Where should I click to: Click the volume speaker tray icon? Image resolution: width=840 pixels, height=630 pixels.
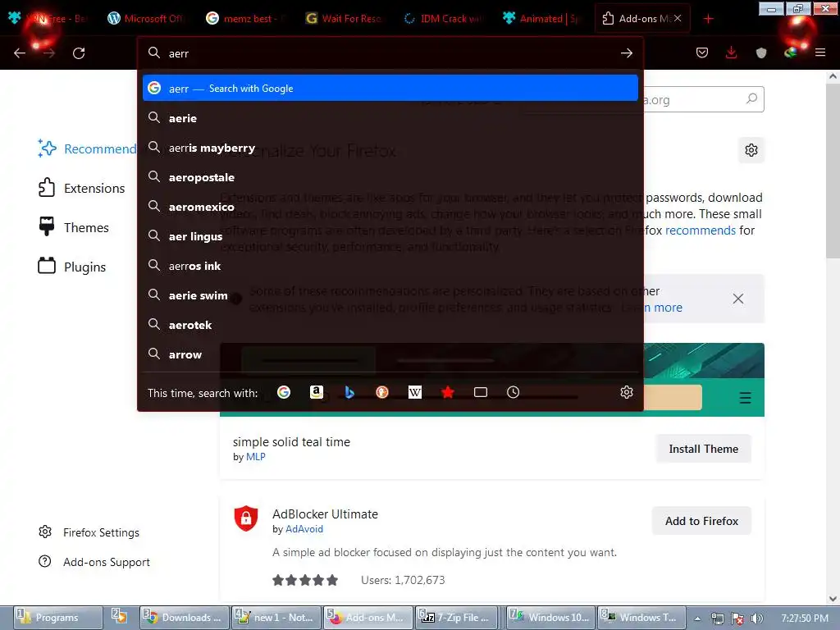pos(756,619)
